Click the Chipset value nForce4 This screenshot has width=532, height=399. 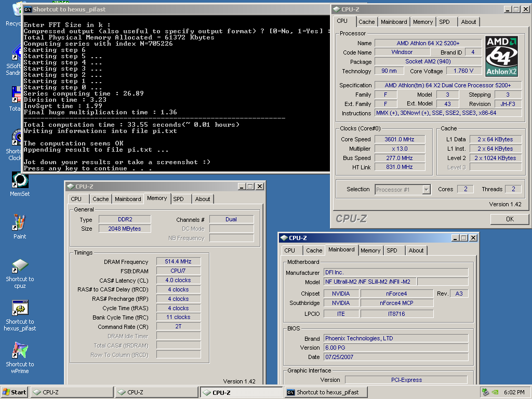[x=396, y=294]
